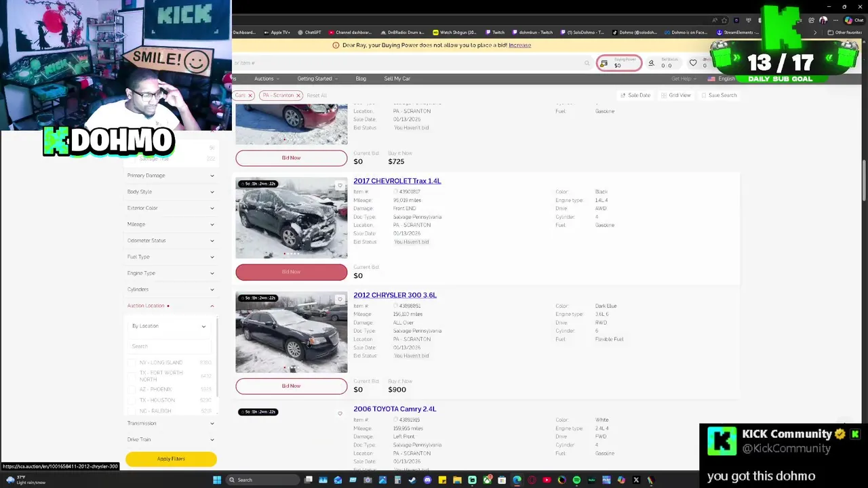Open favorites heart icon in header
Screen dimensions: 868x488
(693, 63)
